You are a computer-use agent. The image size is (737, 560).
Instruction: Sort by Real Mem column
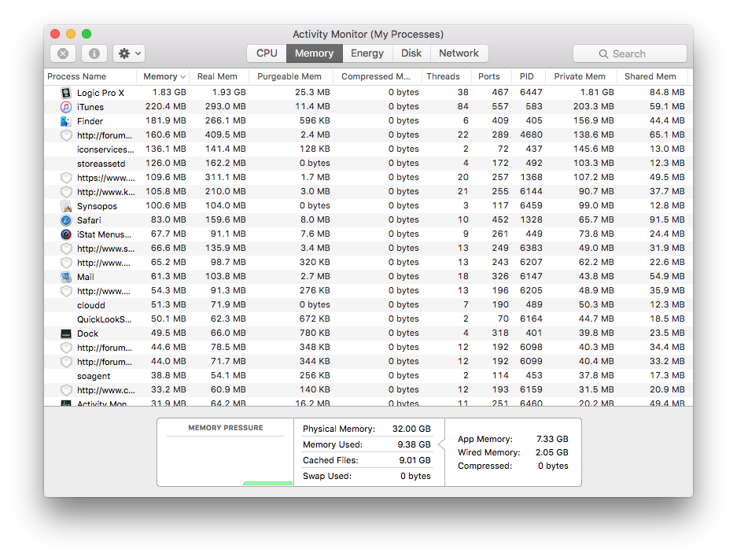(x=217, y=76)
